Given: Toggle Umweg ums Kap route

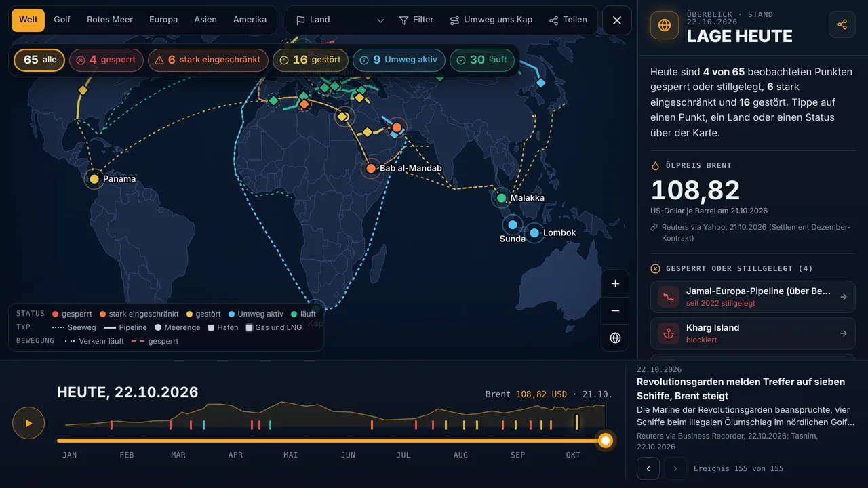Looking at the screenshot, I should click(491, 20).
